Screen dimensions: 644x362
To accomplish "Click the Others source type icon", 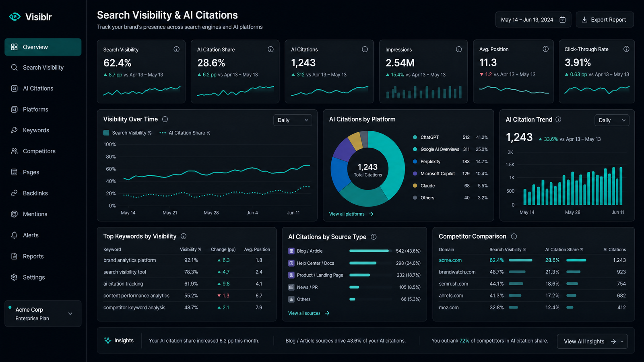I will click(291, 299).
